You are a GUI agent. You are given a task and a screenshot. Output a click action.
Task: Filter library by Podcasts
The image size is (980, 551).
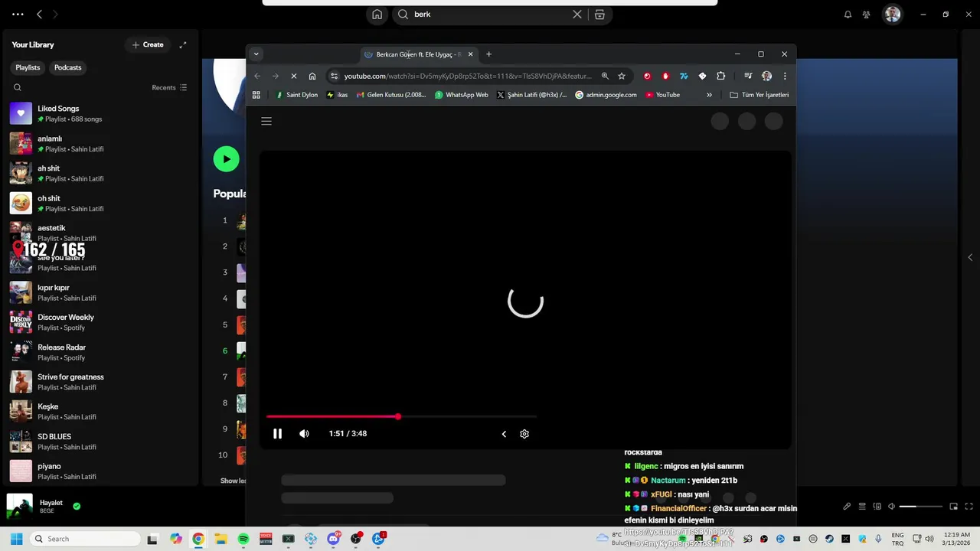click(x=67, y=67)
